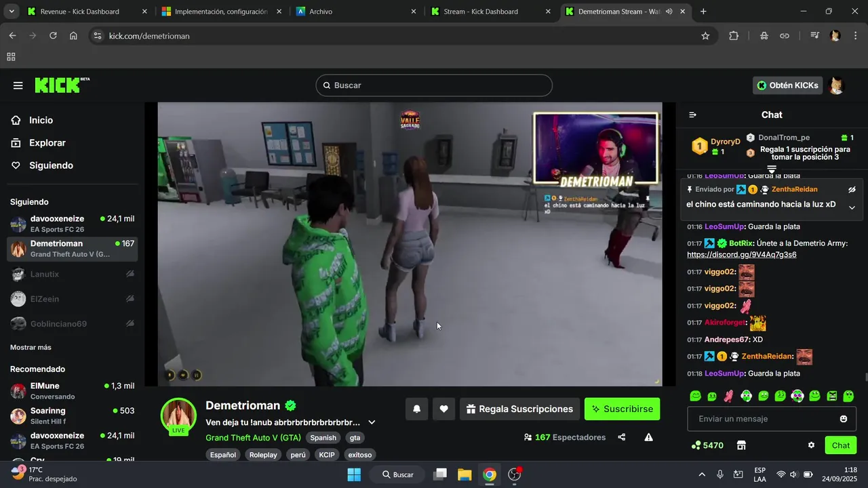
Task: Click Demetrioman live avatar
Action: pyautogui.click(x=178, y=415)
